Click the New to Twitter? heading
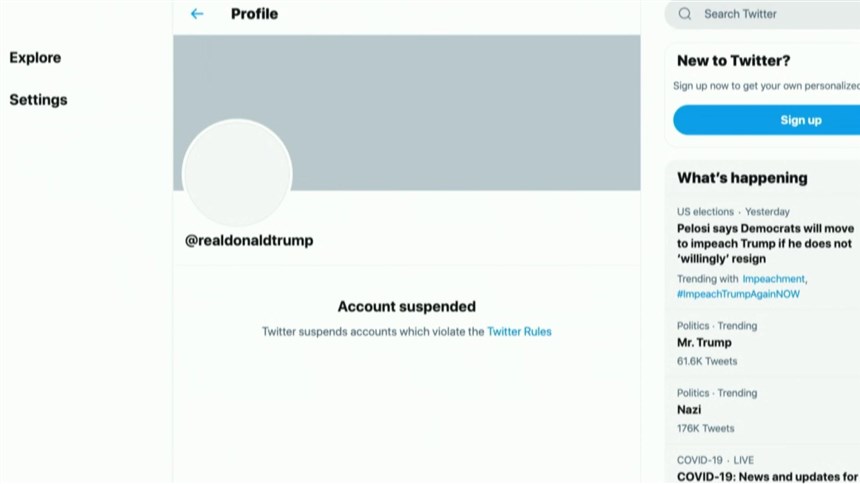860x484 pixels. point(733,60)
